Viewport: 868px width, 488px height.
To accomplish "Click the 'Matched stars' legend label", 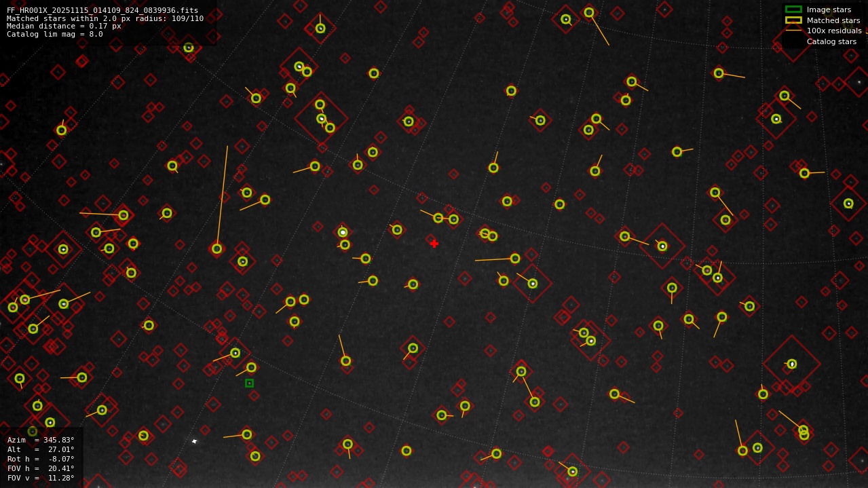I will [833, 20].
